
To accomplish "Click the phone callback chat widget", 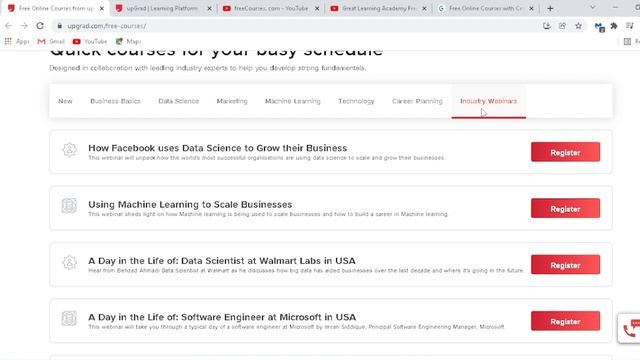I will pyautogui.click(x=630, y=328).
